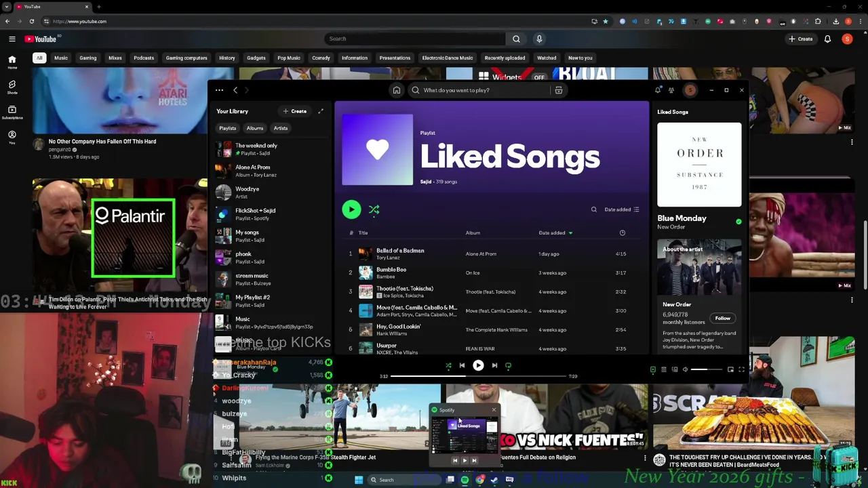Open phonk playlist in library
The height and width of the screenshot is (488, 868).
click(270, 258)
